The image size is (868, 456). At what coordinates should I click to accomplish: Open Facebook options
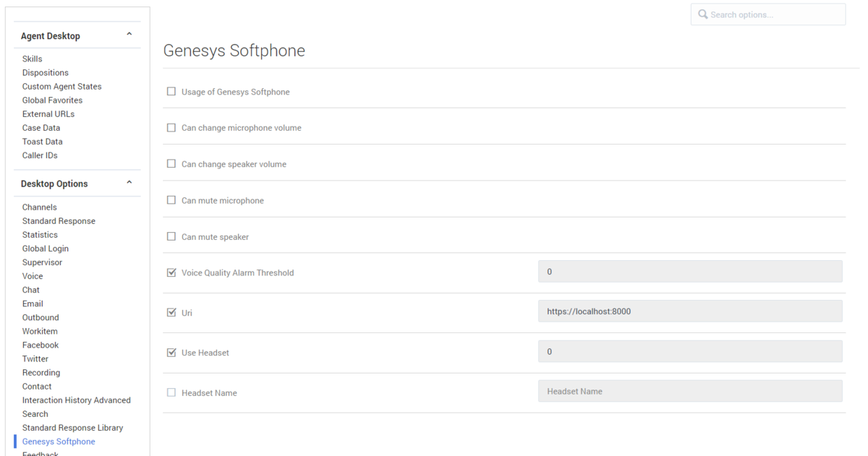(x=41, y=345)
